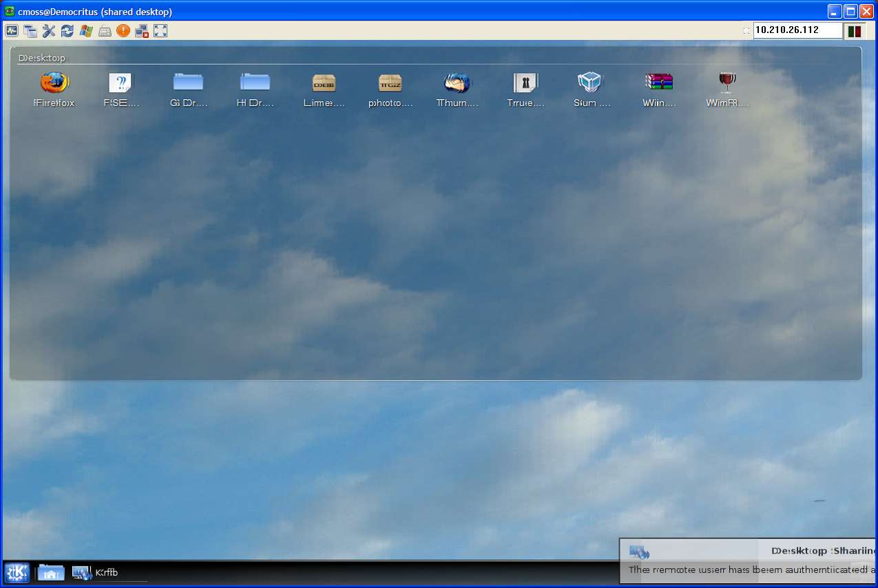Click the refresh screen toolbar icon

pyautogui.click(x=67, y=30)
